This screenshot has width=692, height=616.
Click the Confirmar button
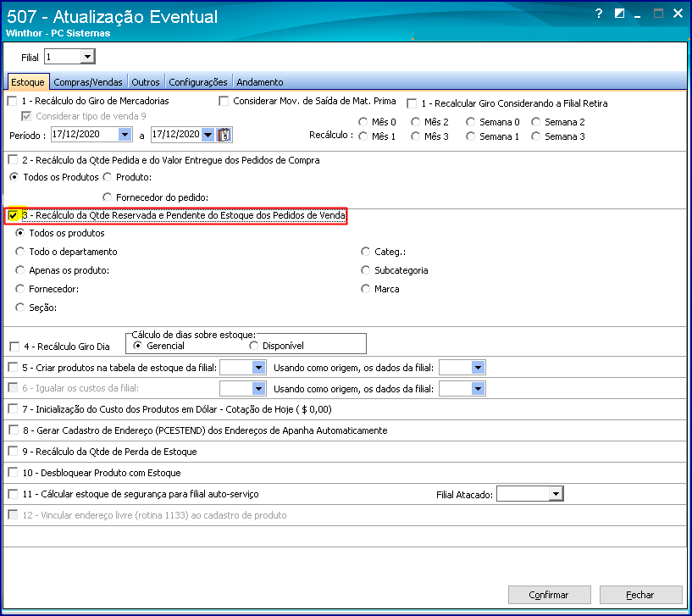pos(549,595)
